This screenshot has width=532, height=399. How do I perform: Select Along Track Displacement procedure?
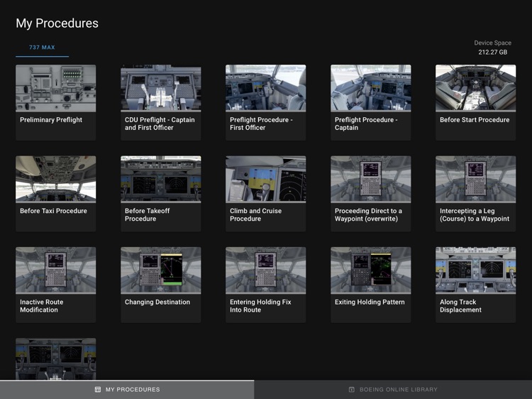point(476,285)
